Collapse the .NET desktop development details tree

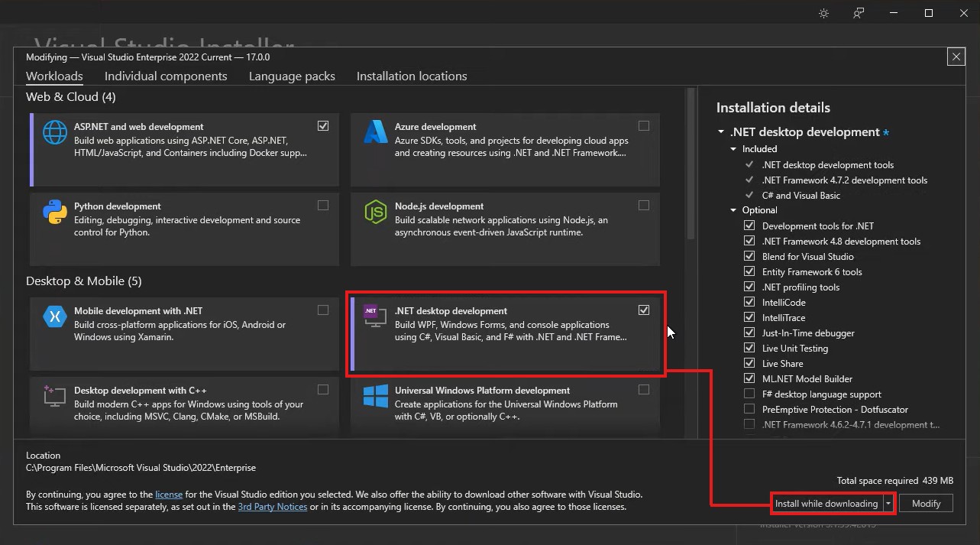click(721, 131)
